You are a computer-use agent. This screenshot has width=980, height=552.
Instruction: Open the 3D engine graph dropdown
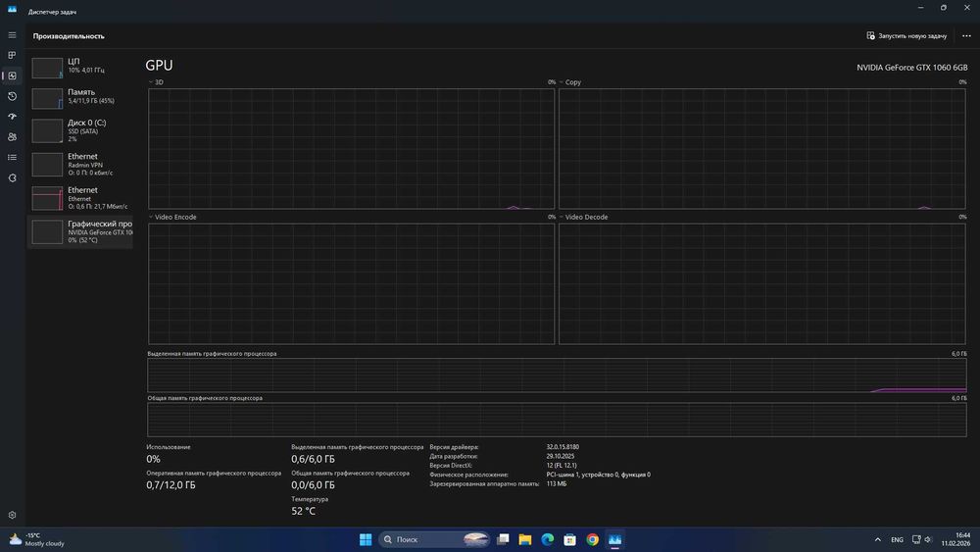(x=156, y=82)
